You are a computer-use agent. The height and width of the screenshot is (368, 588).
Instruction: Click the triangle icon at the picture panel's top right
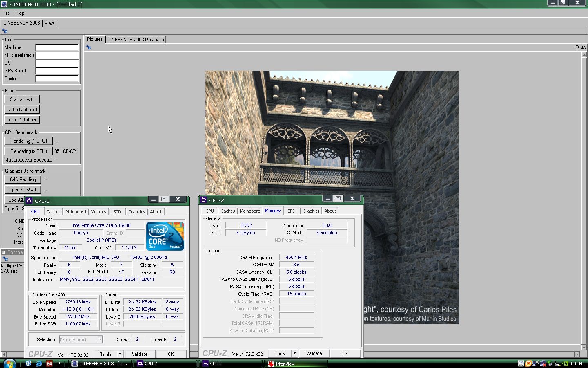[x=584, y=47]
